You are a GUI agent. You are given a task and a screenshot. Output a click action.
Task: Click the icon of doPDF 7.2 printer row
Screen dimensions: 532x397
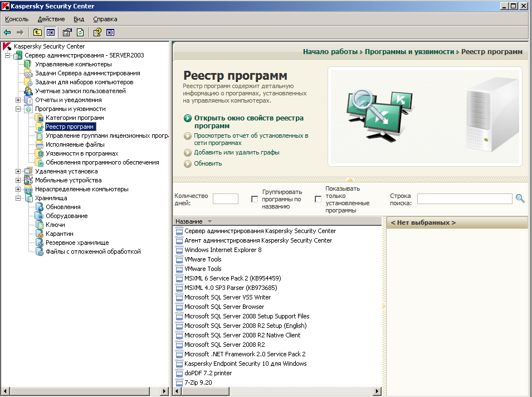[179, 373]
